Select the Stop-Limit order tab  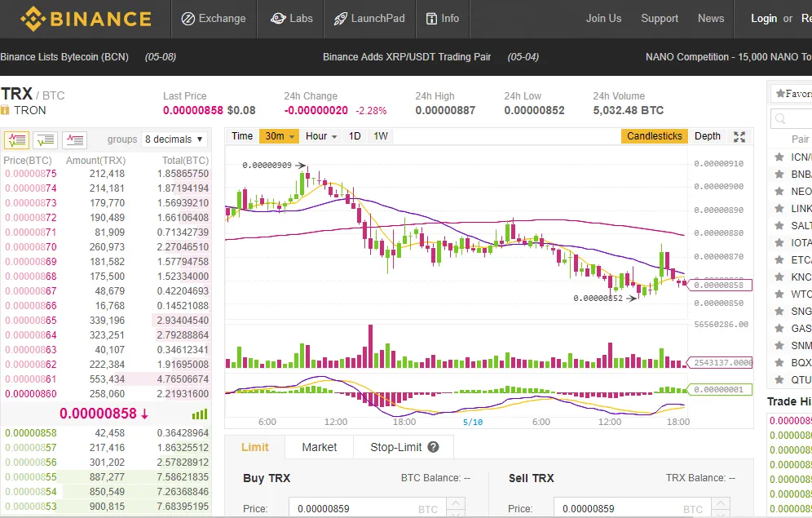(396, 447)
